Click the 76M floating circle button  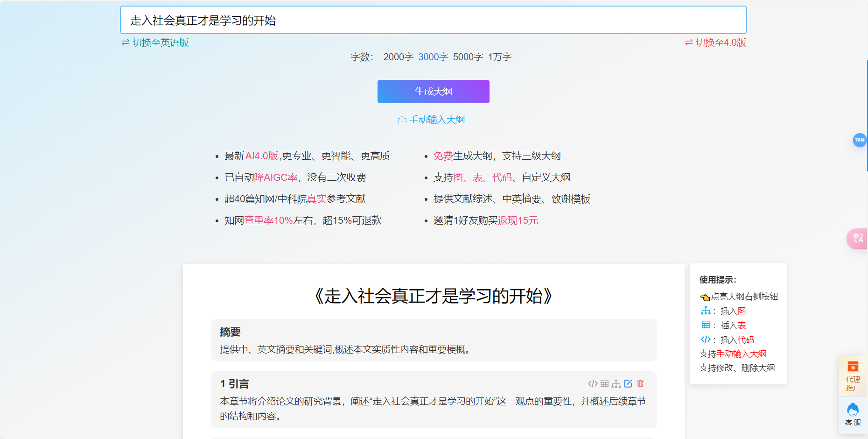pyautogui.click(x=860, y=140)
